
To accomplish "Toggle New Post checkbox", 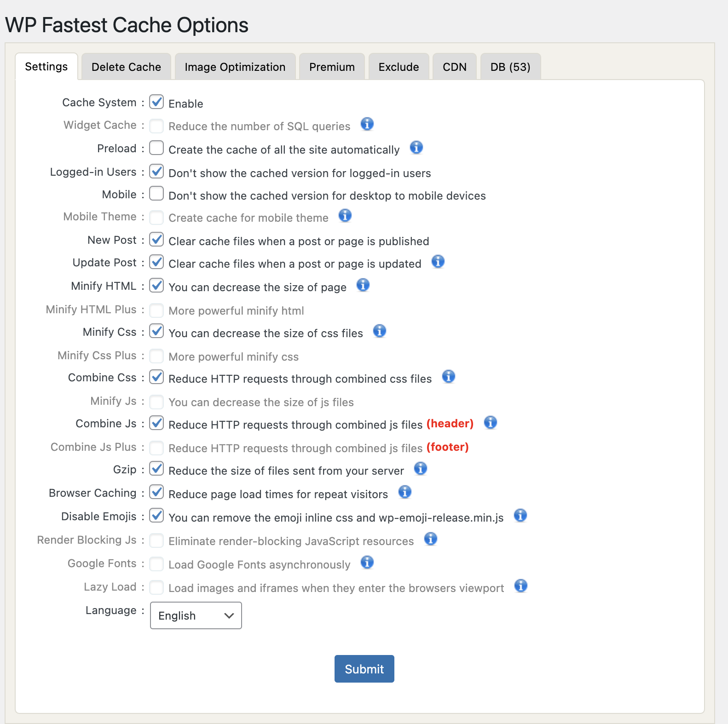I will pos(156,239).
